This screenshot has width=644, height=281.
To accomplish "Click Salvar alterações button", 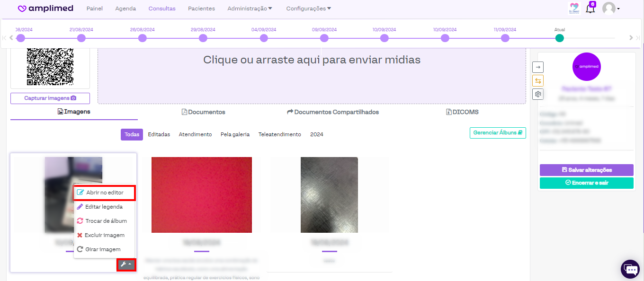I will [586, 170].
